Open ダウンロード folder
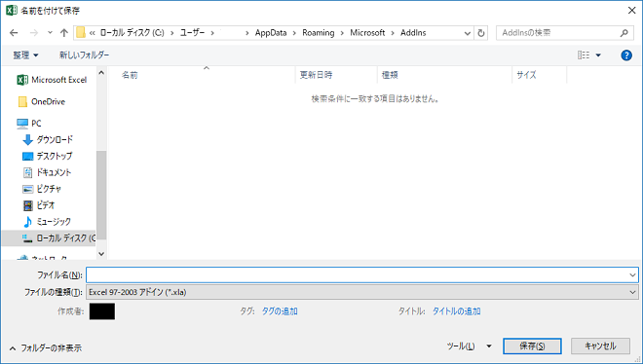643x364 pixels. click(48, 139)
